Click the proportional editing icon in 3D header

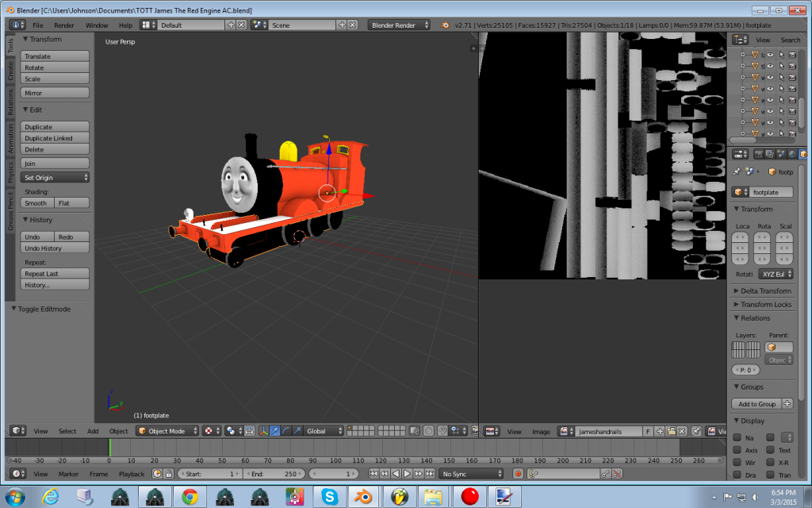pyautogui.click(x=429, y=431)
